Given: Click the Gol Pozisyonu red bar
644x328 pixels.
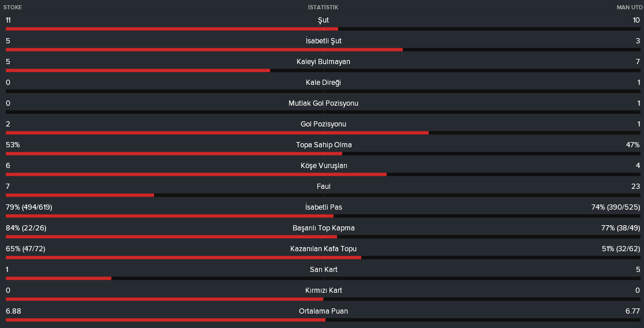Looking at the screenshot, I should click(218, 133).
